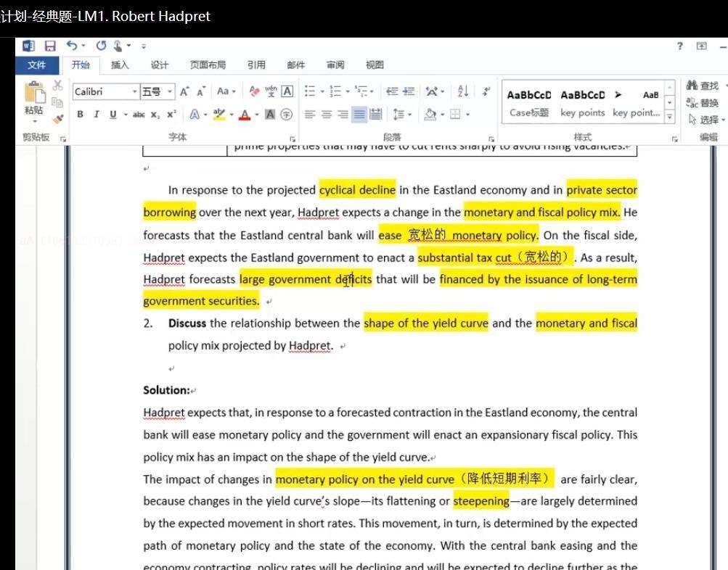
Task: Switch to the 审阅 (Review) tab
Action: 335,65
